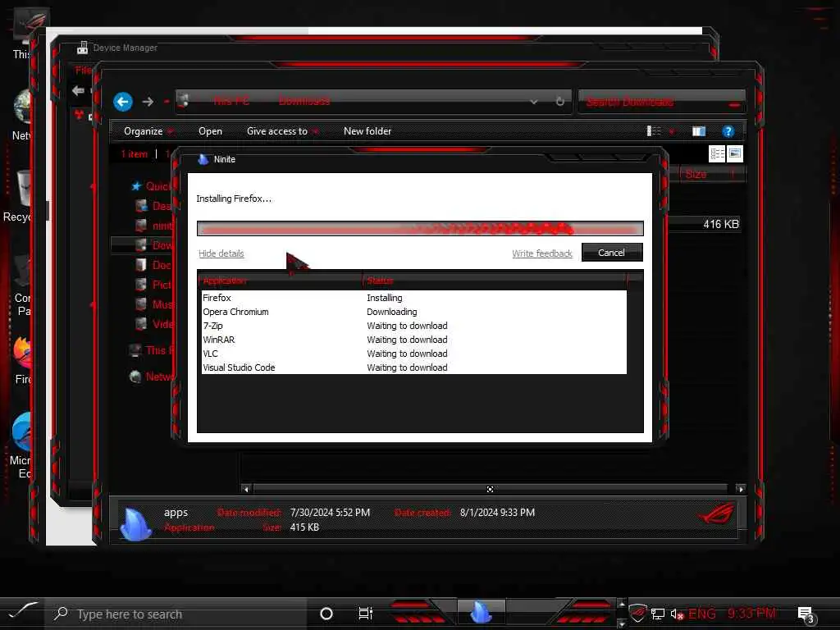This screenshot has height=630, width=840.
Task: Select the VLC row
Action: point(413,354)
